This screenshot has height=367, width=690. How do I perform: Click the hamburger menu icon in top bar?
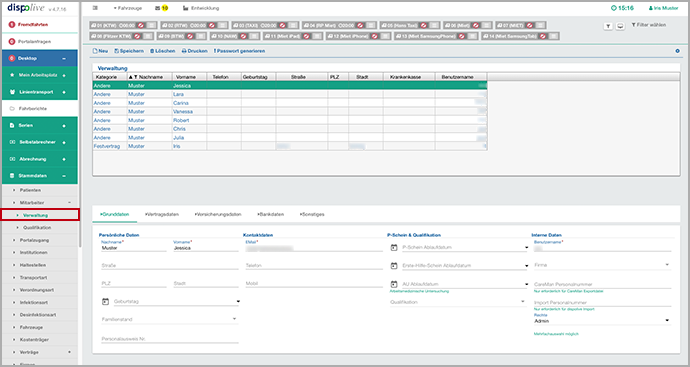pyautogui.click(x=95, y=8)
